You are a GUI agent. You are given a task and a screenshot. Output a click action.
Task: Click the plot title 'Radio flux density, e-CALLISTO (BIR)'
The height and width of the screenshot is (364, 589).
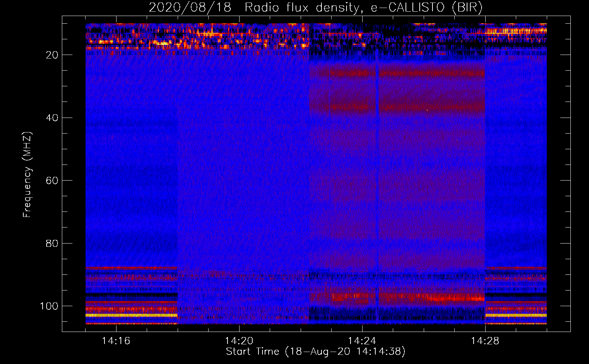click(364, 8)
